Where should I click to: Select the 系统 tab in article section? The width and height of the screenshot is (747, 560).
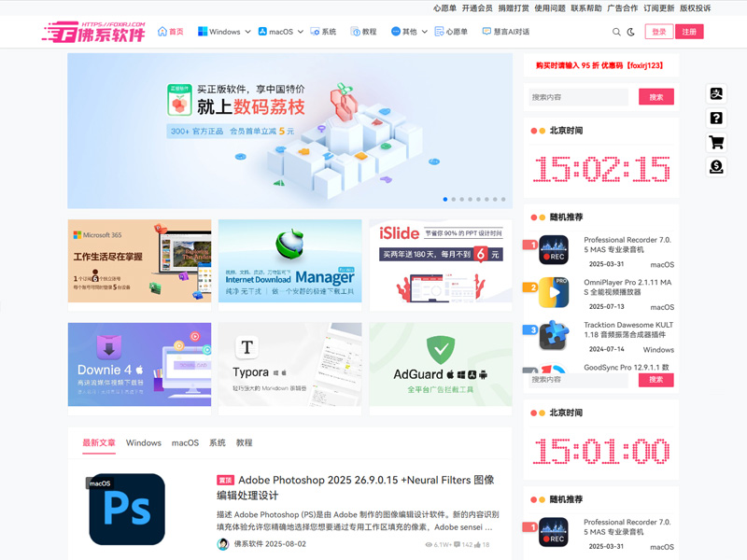point(219,443)
